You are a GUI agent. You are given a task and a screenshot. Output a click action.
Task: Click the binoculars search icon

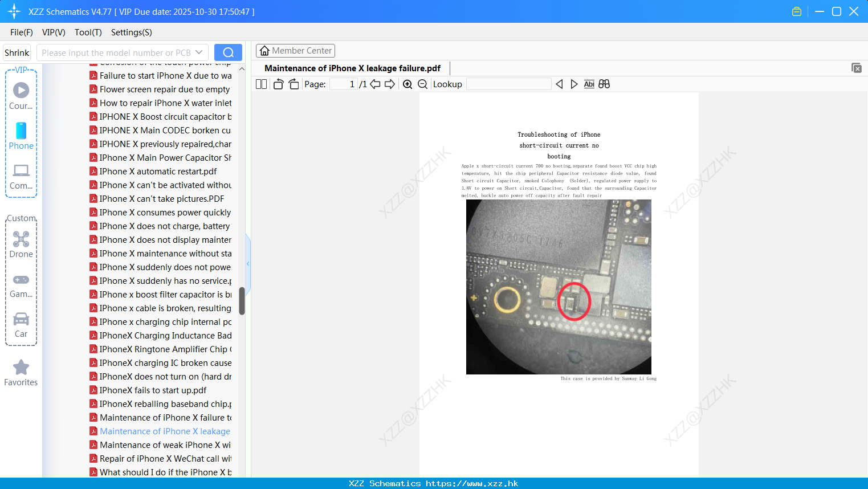coord(604,84)
